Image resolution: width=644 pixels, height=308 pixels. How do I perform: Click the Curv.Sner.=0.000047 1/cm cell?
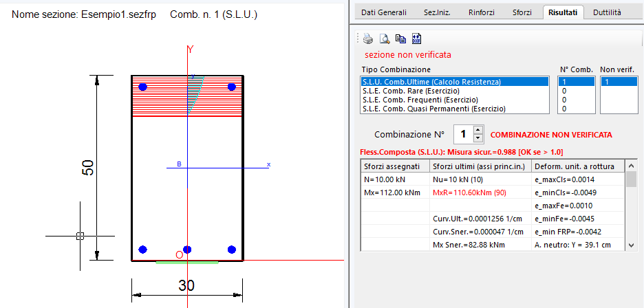pos(480,232)
